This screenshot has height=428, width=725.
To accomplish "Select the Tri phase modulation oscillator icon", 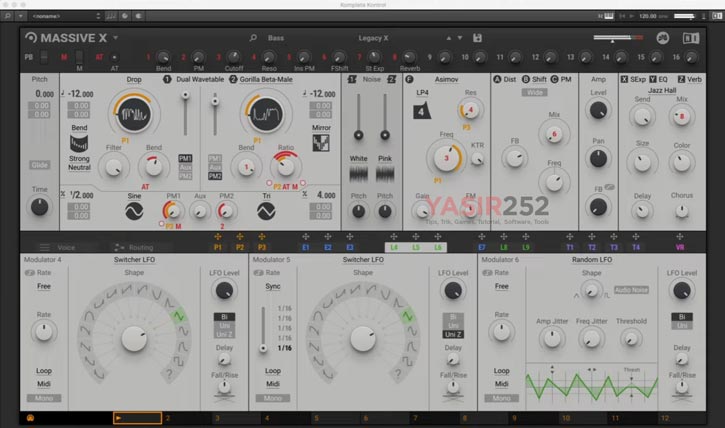I will tap(266, 212).
